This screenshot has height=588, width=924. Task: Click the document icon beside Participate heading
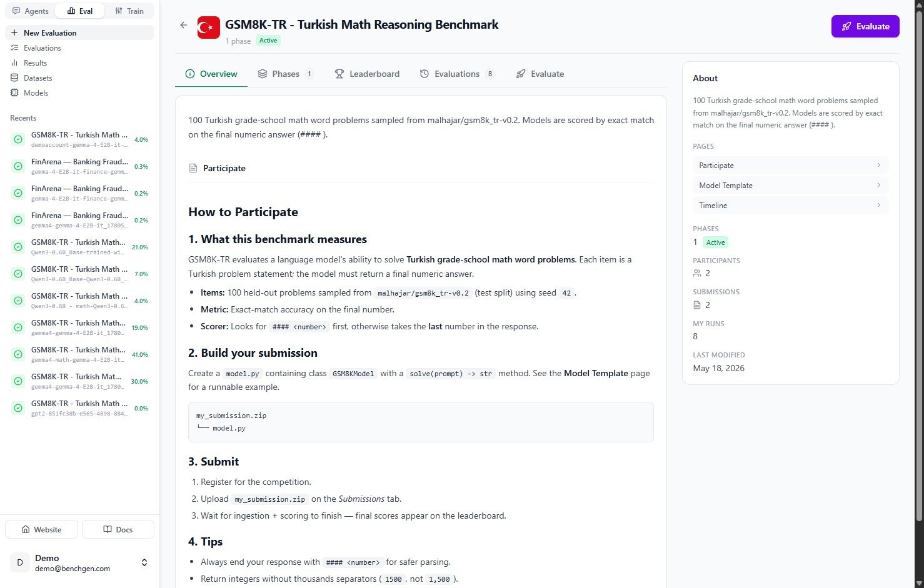tap(193, 168)
